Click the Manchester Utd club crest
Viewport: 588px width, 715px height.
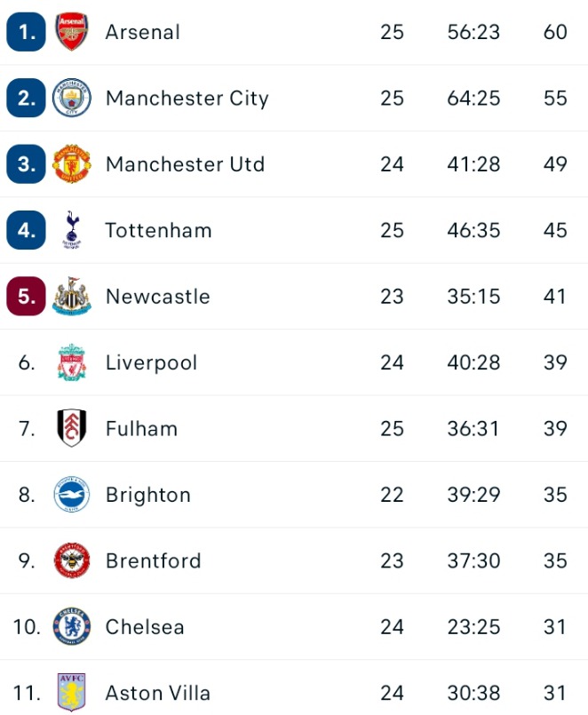72,164
